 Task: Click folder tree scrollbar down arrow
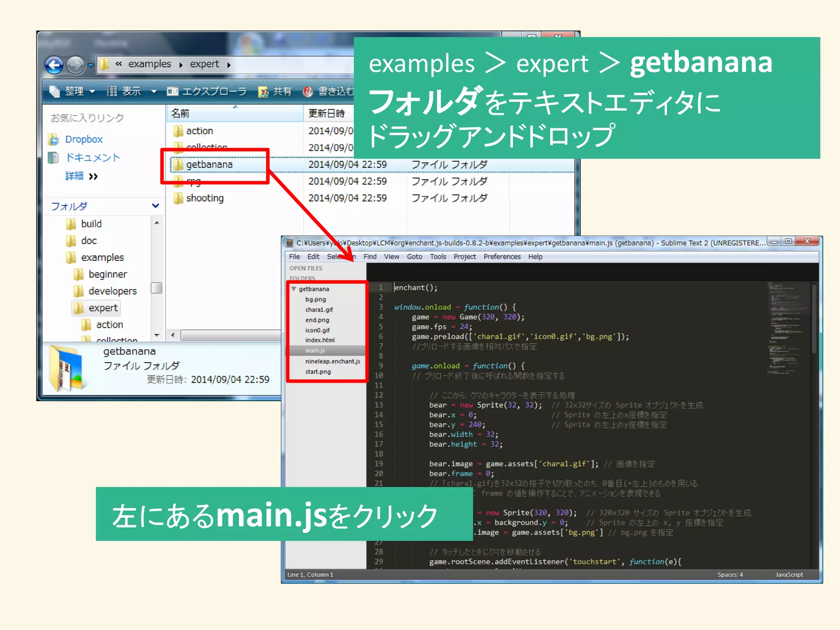pyautogui.click(x=157, y=336)
